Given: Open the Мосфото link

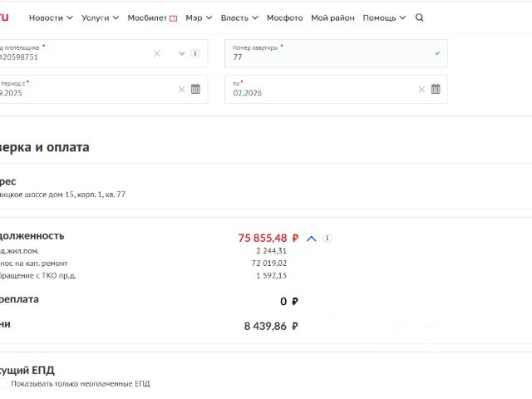Looking at the screenshot, I should 284,17.
